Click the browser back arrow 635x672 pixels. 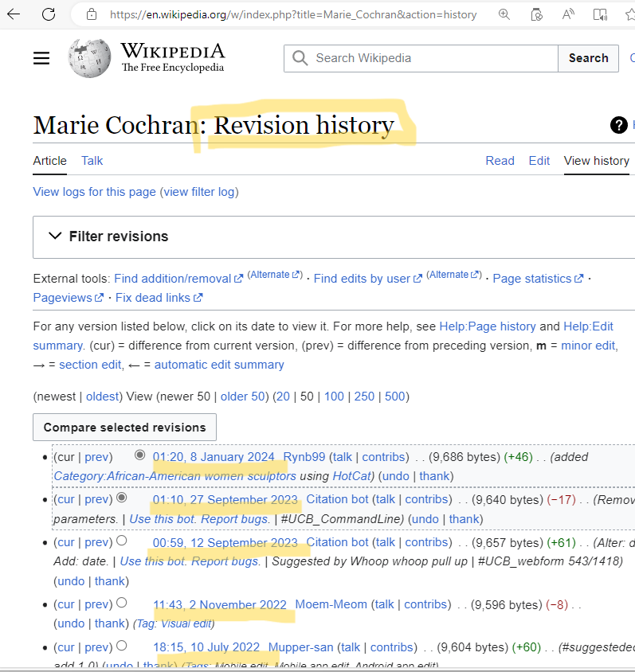(14, 14)
